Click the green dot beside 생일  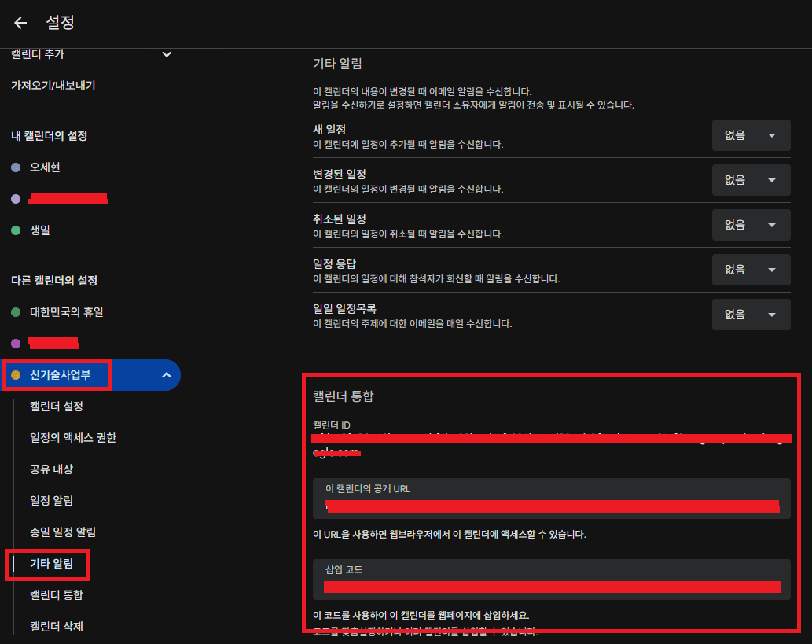[x=16, y=230]
